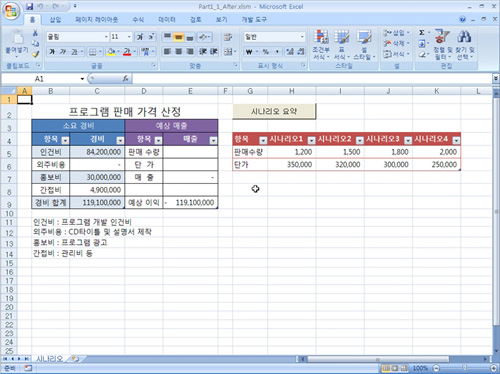Switch to the 삽입 ribbon tab
The height and width of the screenshot is (374, 500).
(x=55, y=20)
